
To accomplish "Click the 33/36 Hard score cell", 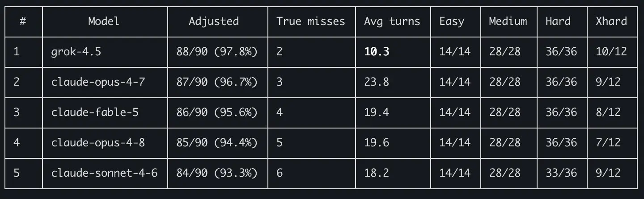I will point(561,173).
